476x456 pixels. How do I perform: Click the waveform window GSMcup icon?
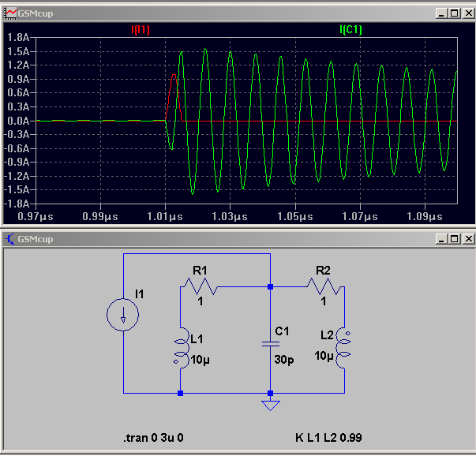click(x=9, y=13)
